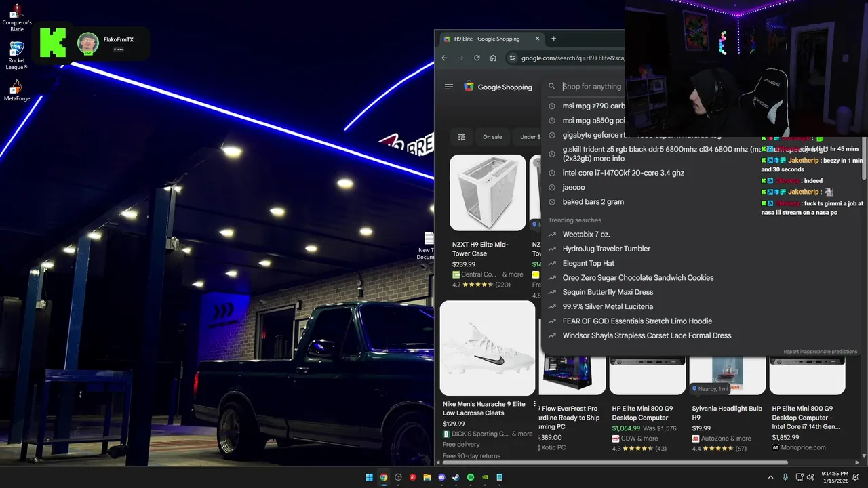Open New Text Document on desktop
868x488 pixels.
pyautogui.click(x=427, y=245)
